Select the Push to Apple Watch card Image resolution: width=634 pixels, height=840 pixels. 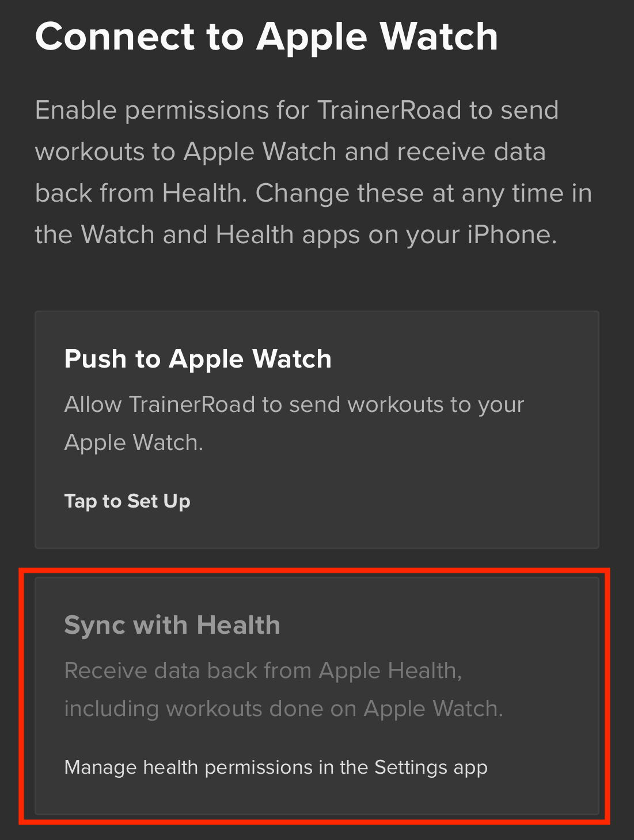[x=317, y=430]
